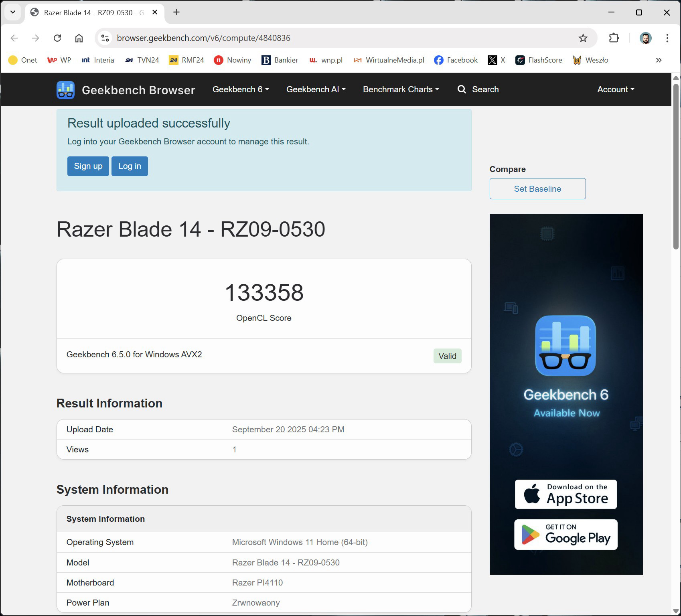This screenshot has height=616, width=681.
Task: Open the Nowiny bookmark
Action: coord(233,60)
